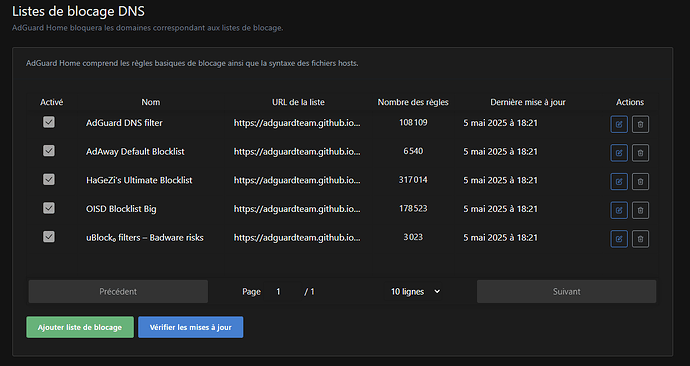Viewport: 690px width, 366px height.
Task: Delete the OISD Blocklist Big entry
Action: [640, 210]
